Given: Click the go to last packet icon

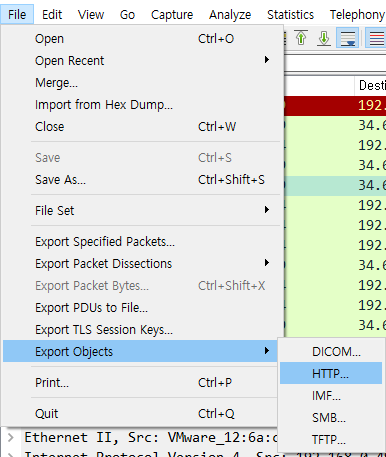Looking at the screenshot, I should 324,38.
